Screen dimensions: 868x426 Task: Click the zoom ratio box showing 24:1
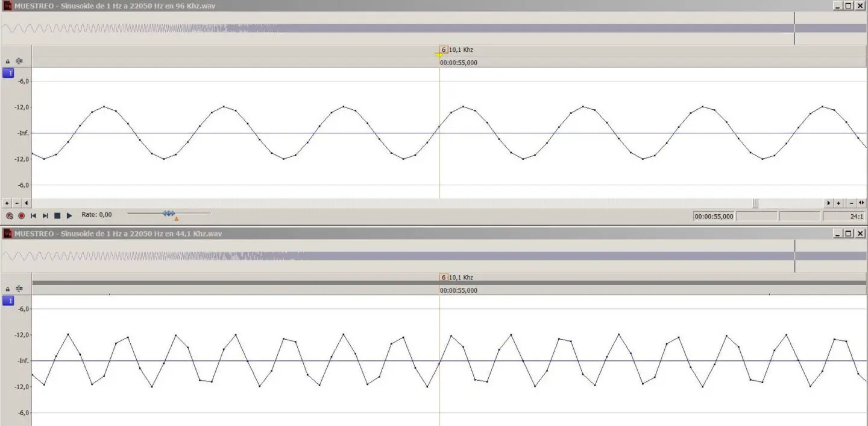(x=844, y=215)
